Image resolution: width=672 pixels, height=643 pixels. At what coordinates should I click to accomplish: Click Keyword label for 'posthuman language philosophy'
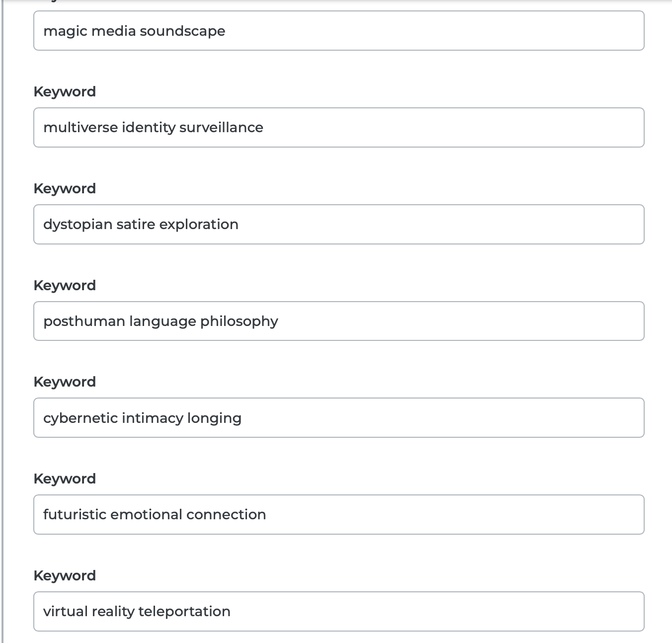click(x=65, y=285)
